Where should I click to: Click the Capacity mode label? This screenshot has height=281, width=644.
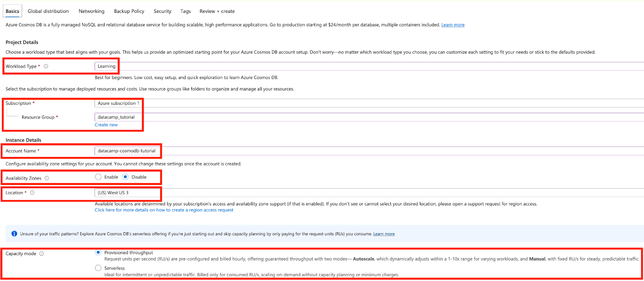point(21,254)
